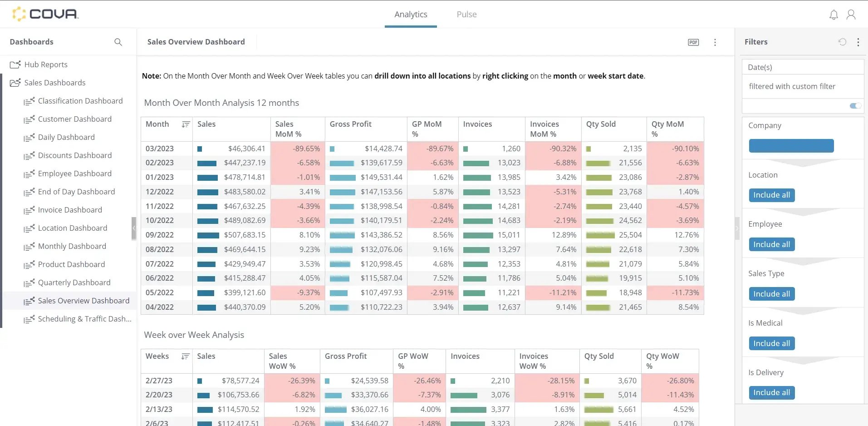Switch to the Pulse tab
Screen dimensions: 868x426
(x=466, y=14)
